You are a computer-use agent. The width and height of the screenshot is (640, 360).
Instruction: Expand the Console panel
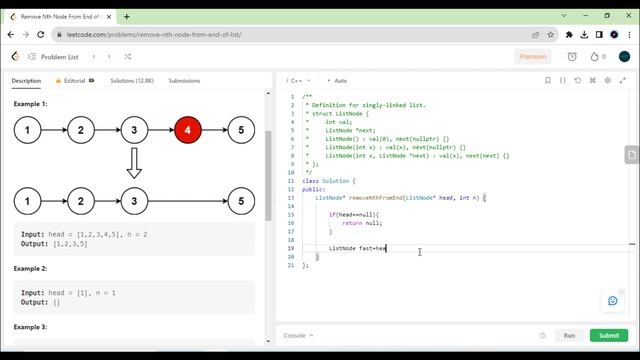click(x=298, y=336)
